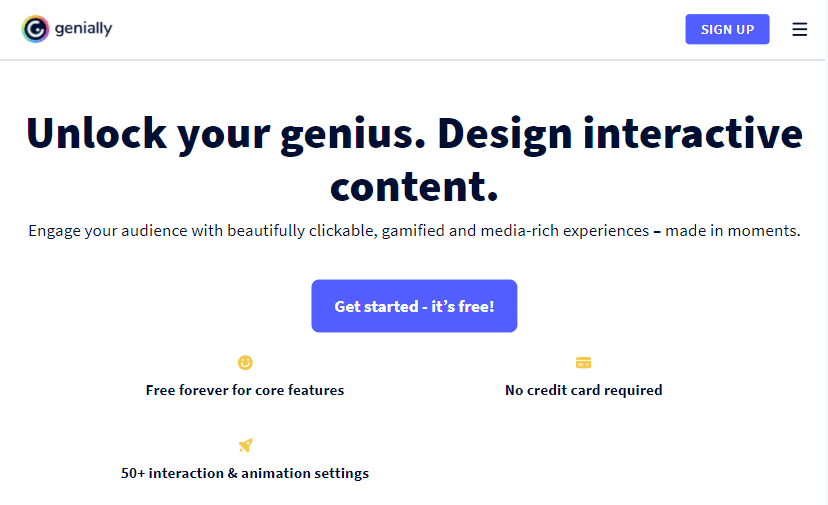Click the yellow rocket icon
The width and height of the screenshot is (828, 505).
click(x=245, y=445)
